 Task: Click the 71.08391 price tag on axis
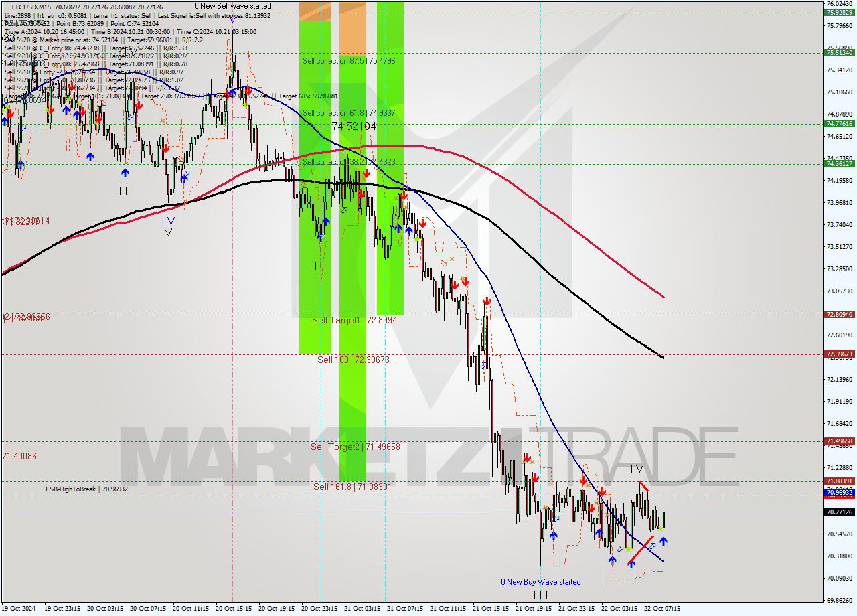[839, 481]
